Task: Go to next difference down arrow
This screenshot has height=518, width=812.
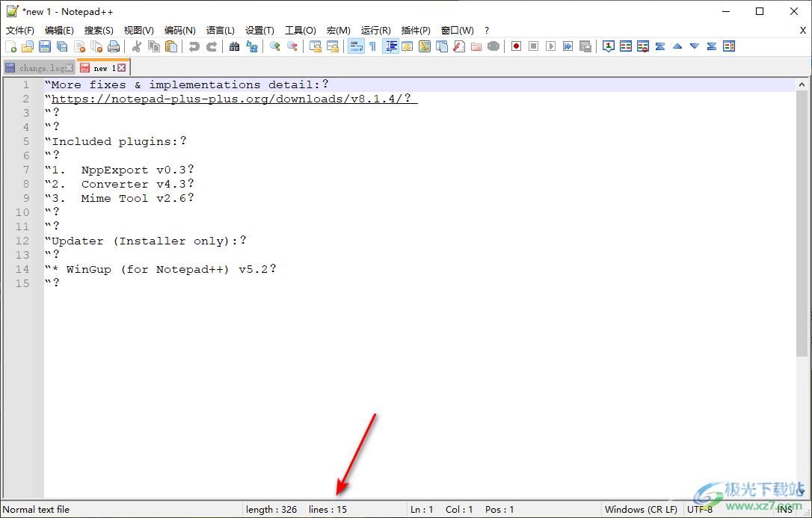Action: coord(695,46)
